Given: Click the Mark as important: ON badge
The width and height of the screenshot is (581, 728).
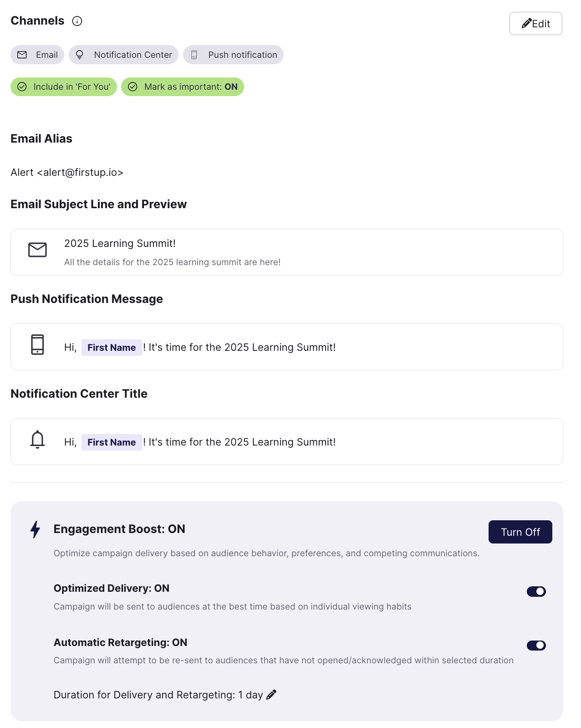Looking at the screenshot, I should coord(183,87).
